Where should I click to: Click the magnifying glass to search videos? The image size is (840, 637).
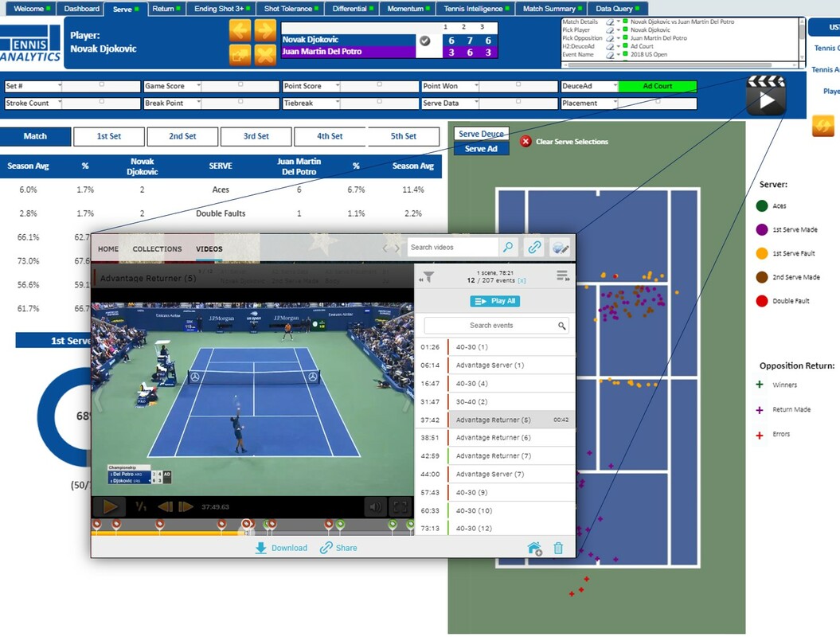click(x=509, y=247)
